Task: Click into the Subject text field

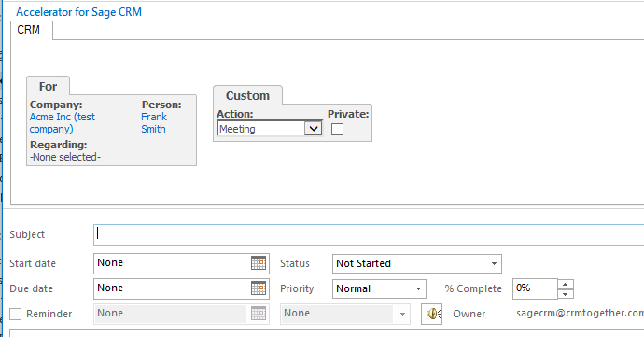Action: coord(369,234)
